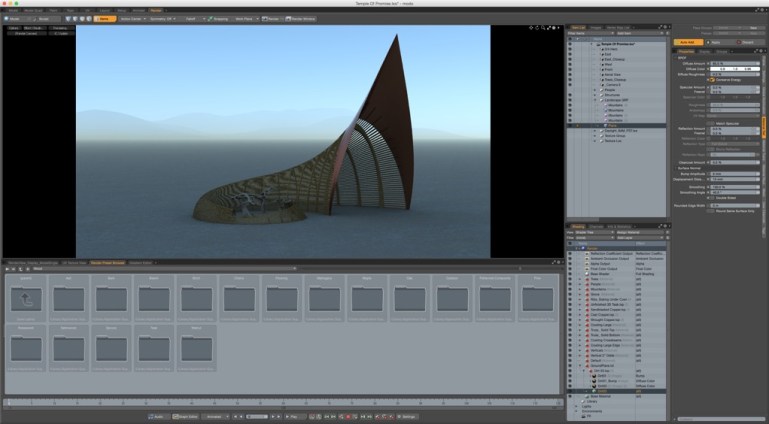Hide Alpha Output in Shader Tree
The image size is (769, 424).
click(x=570, y=264)
